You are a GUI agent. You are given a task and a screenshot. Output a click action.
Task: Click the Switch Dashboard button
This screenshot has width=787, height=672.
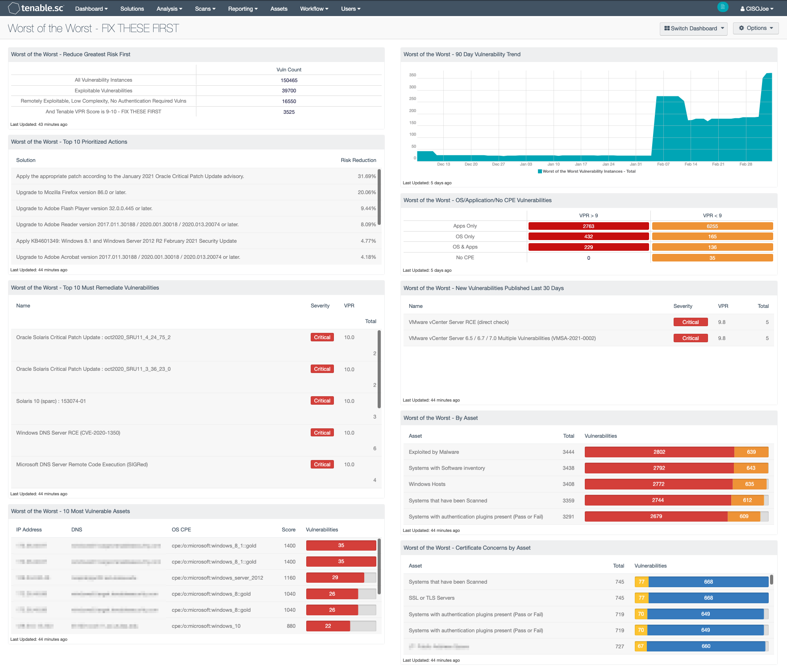[x=694, y=28]
